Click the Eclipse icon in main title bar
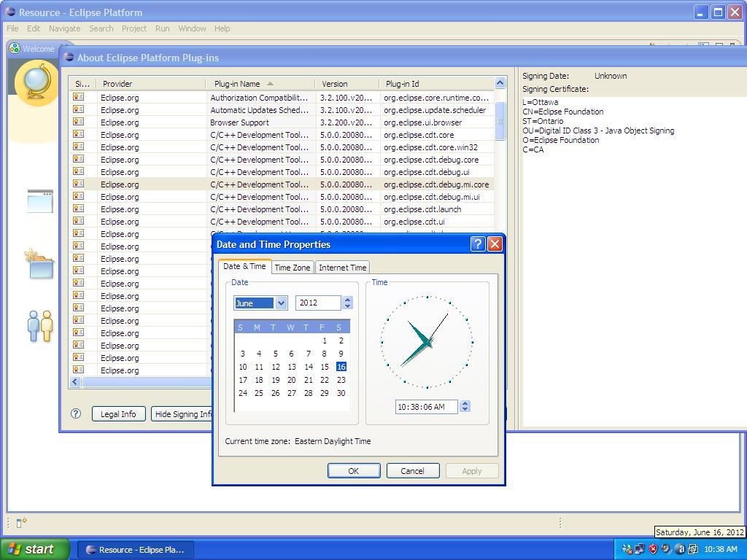Viewport: 747px width, 560px height. click(10, 12)
